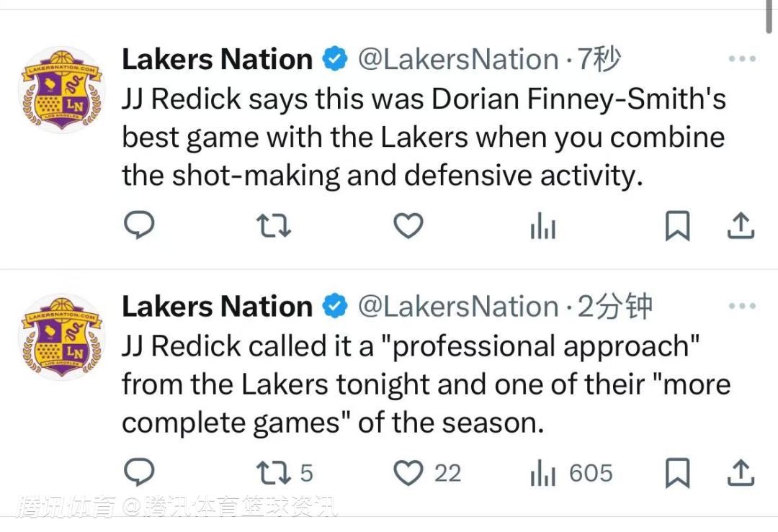
Task: Reply to the "professional approach" tweet
Action: point(140,473)
